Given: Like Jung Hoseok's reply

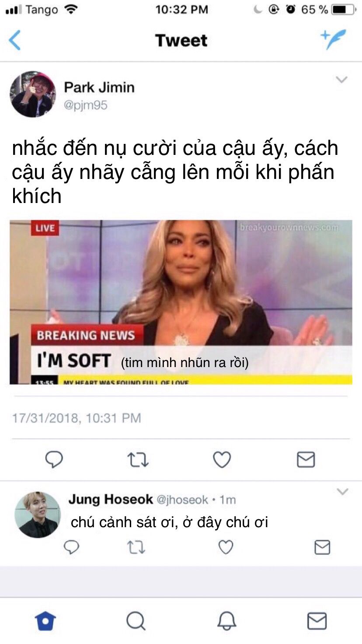Looking at the screenshot, I should click(x=226, y=547).
